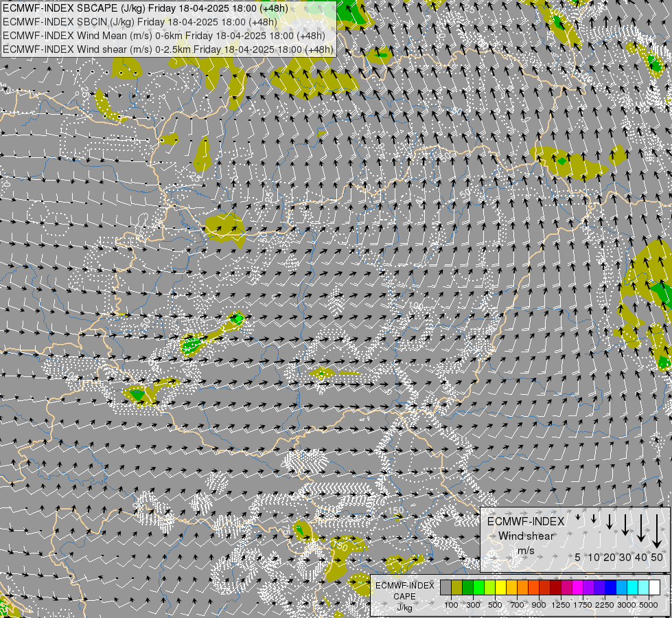Image resolution: width=672 pixels, height=618 pixels.
Task: Click the '50' value in wind shear legend
Action: (x=657, y=557)
